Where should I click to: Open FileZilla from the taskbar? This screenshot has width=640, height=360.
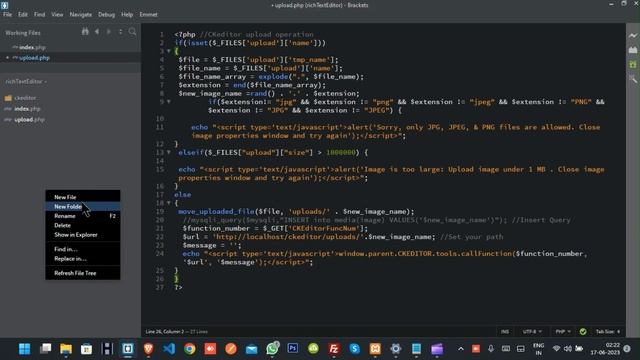coord(334,349)
